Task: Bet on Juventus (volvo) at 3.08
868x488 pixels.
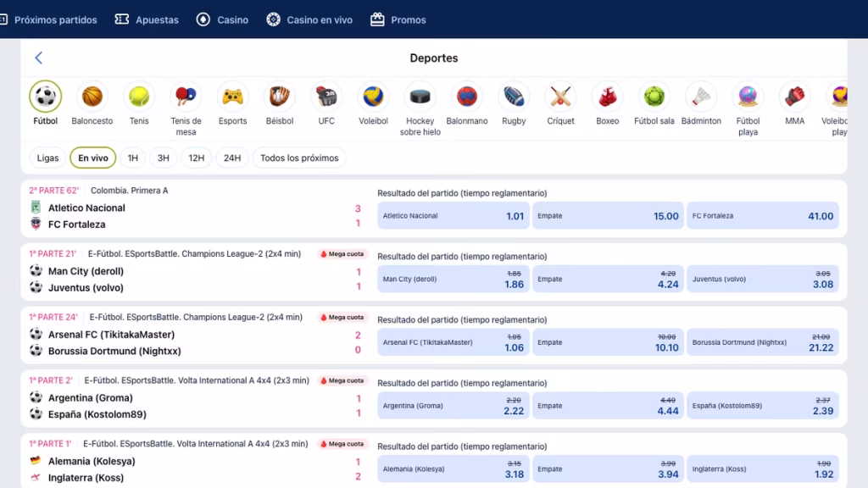Action: 763,279
